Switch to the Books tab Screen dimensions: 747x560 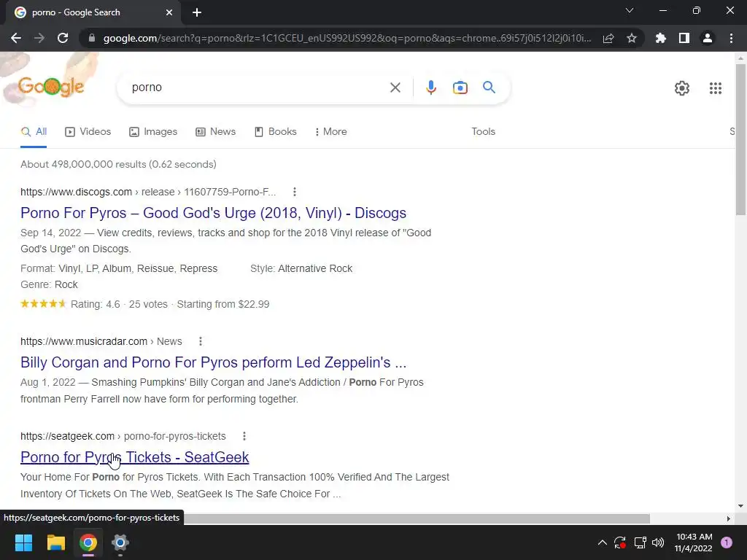click(x=275, y=131)
